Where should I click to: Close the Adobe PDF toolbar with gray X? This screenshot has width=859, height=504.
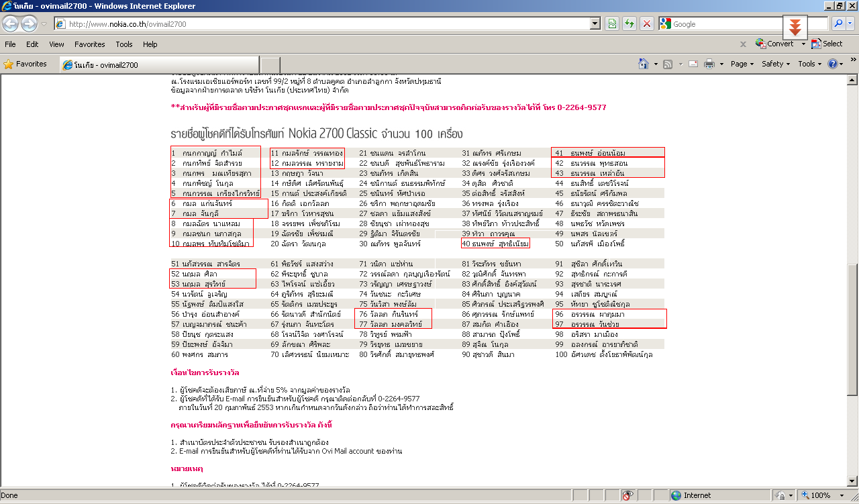pos(743,44)
